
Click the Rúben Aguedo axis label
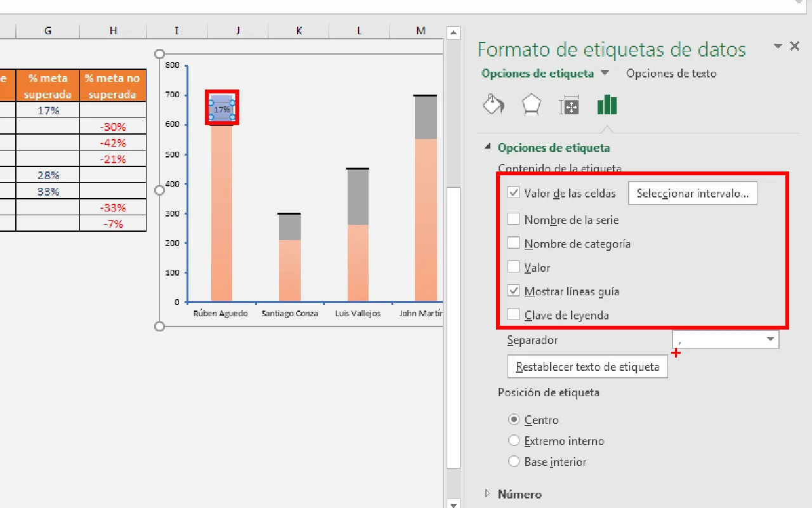click(x=221, y=314)
